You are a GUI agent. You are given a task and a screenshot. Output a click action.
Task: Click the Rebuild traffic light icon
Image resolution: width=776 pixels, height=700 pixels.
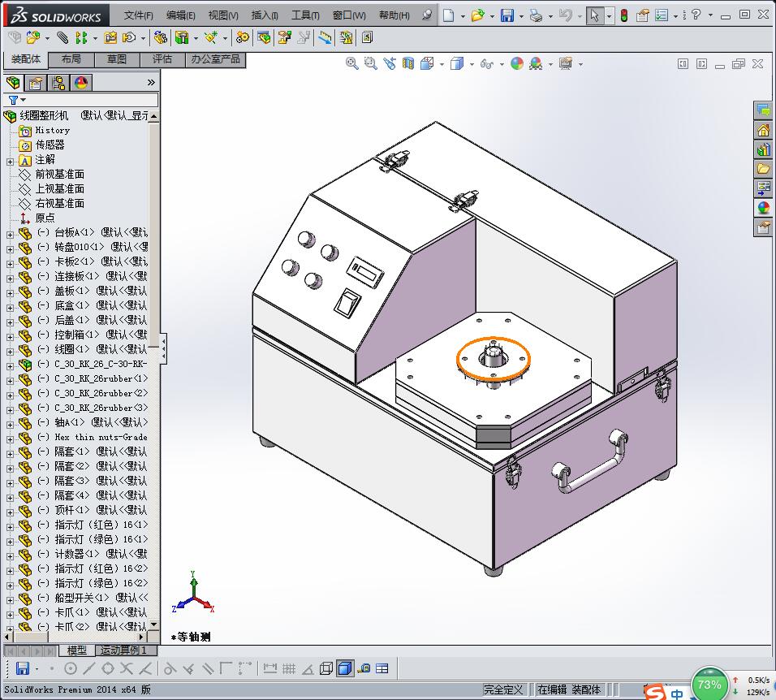(624, 15)
